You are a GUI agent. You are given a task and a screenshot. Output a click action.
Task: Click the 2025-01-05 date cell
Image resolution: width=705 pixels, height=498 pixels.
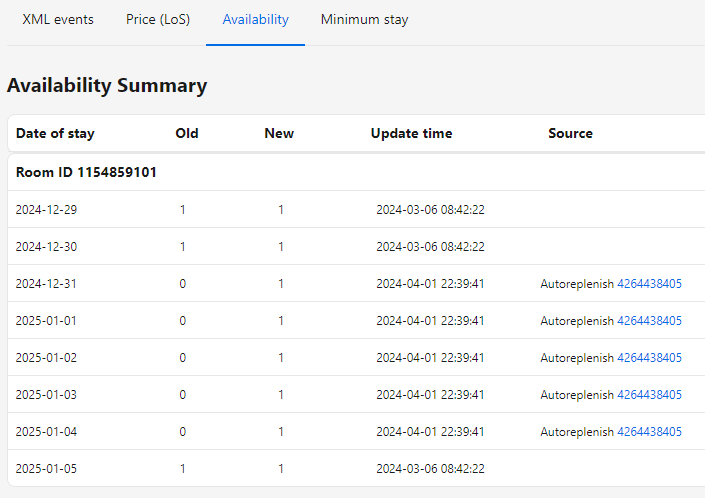(46, 469)
